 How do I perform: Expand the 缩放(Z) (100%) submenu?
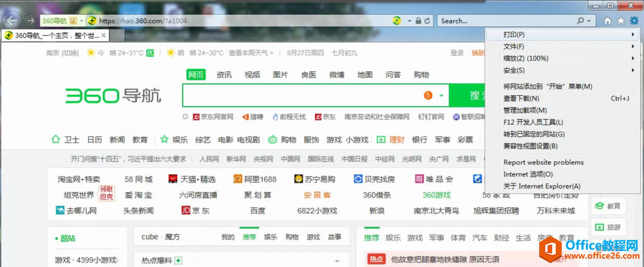(x=562, y=59)
